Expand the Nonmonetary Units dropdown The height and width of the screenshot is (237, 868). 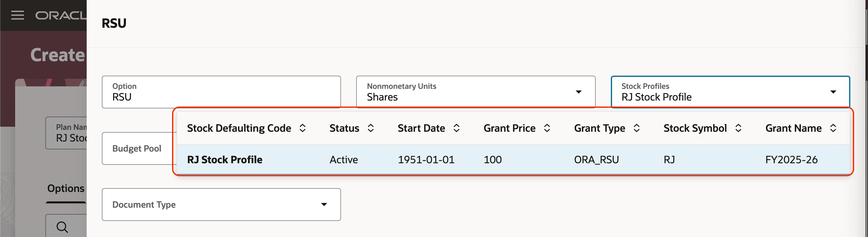(578, 92)
